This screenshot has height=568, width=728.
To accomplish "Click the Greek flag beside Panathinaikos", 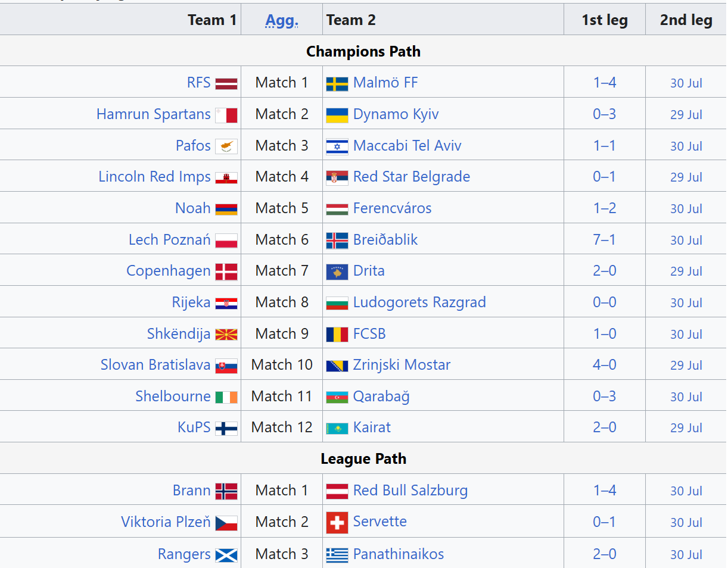I will tap(337, 555).
